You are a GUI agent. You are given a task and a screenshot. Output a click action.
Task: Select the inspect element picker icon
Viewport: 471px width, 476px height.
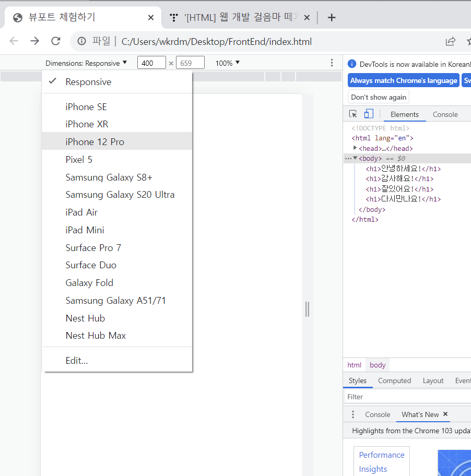point(353,114)
